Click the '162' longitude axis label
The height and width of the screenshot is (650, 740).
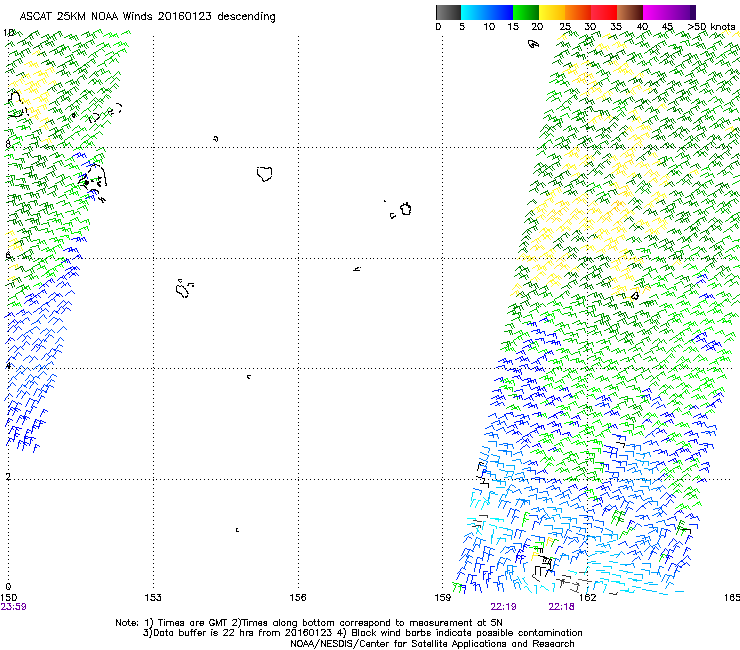click(x=588, y=598)
